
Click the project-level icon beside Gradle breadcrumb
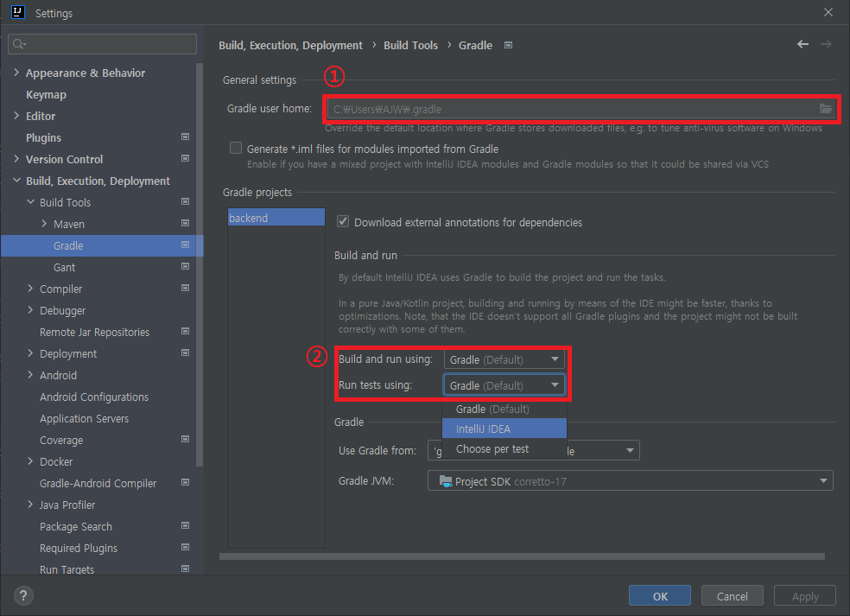(x=508, y=45)
